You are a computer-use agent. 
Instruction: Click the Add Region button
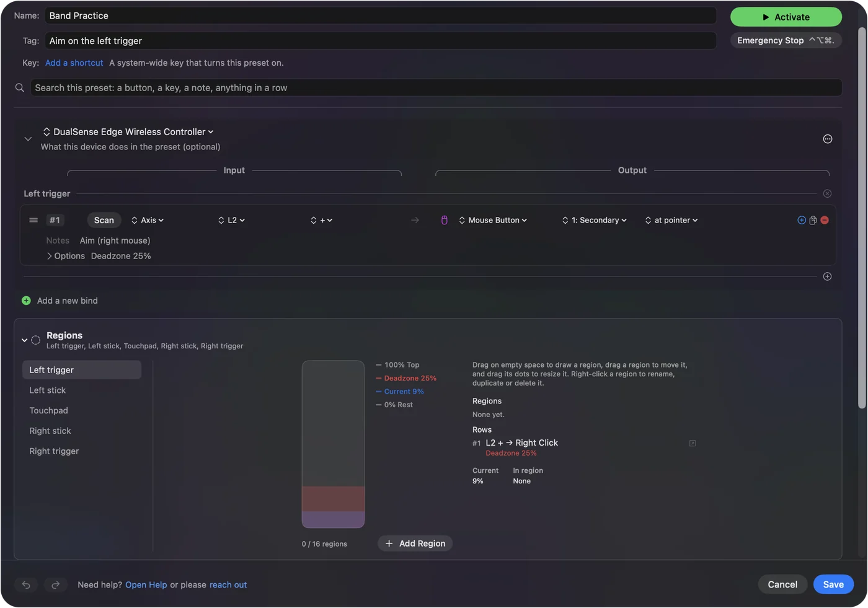pyautogui.click(x=415, y=544)
